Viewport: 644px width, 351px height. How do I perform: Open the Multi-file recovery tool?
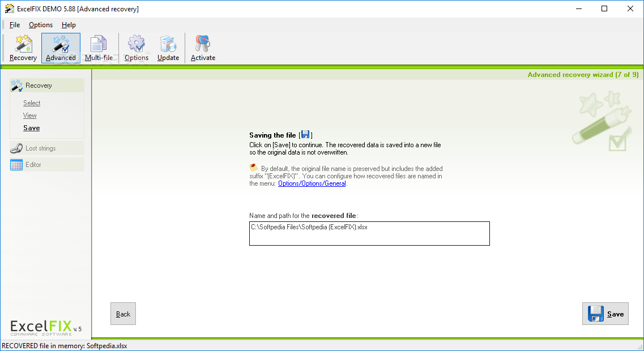coord(99,48)
